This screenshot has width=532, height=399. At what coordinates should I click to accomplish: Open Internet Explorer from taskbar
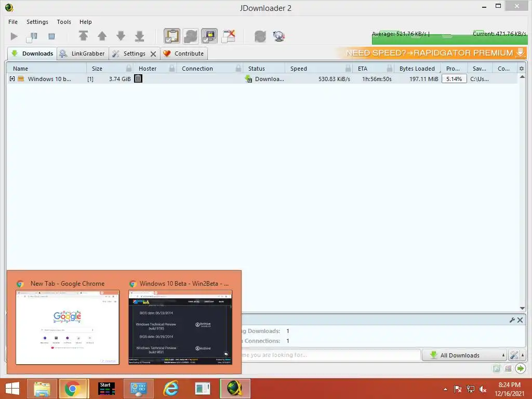(x=170, y=389)
